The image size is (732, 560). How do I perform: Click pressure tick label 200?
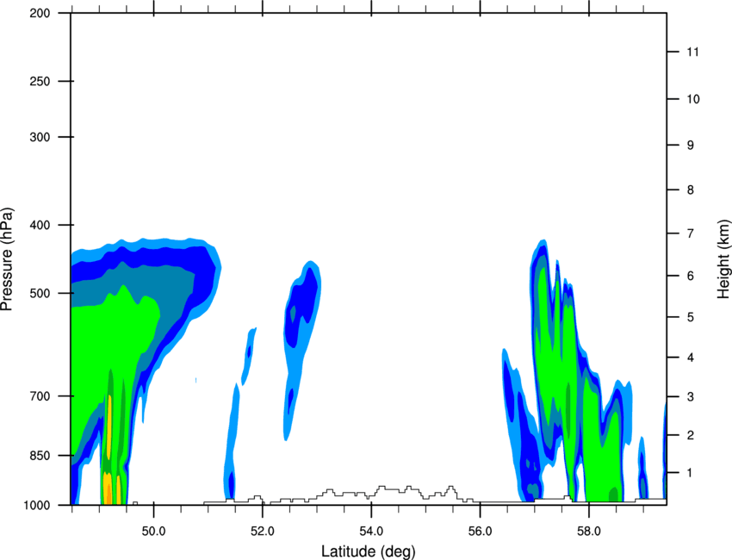(x=40, y=14)
